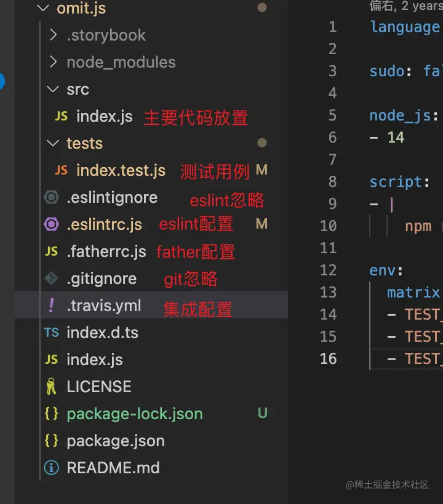Click JS icon of index.test.js
This screenshot has height=504, width=443.
point(61,170)
